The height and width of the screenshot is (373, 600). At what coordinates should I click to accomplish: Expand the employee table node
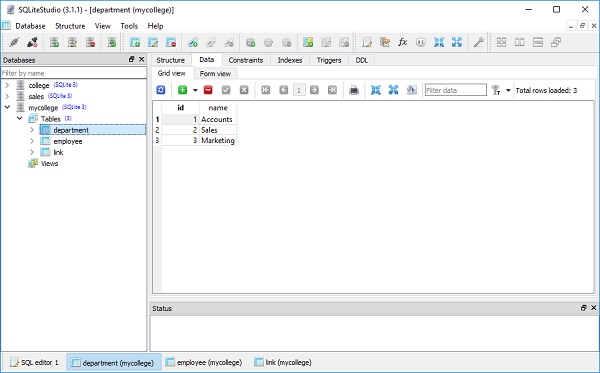point(32,141)
